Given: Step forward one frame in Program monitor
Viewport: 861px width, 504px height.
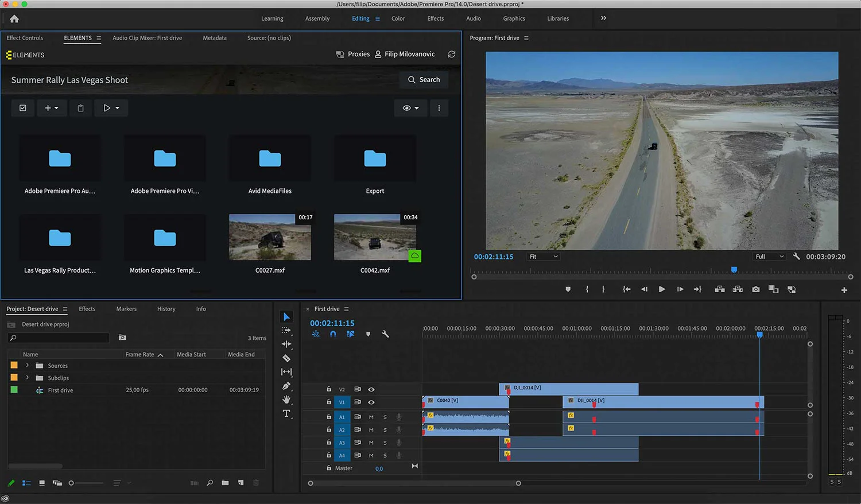Looking at the screenshot, I should 680,289.
